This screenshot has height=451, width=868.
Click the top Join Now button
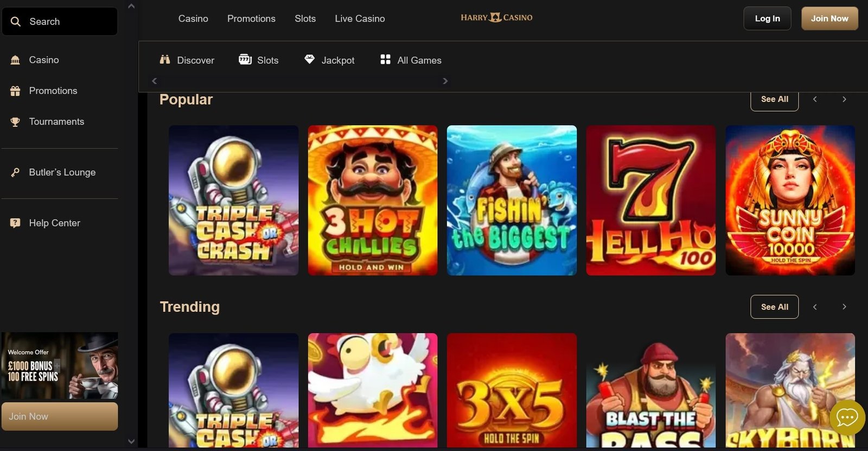point(829,18)
